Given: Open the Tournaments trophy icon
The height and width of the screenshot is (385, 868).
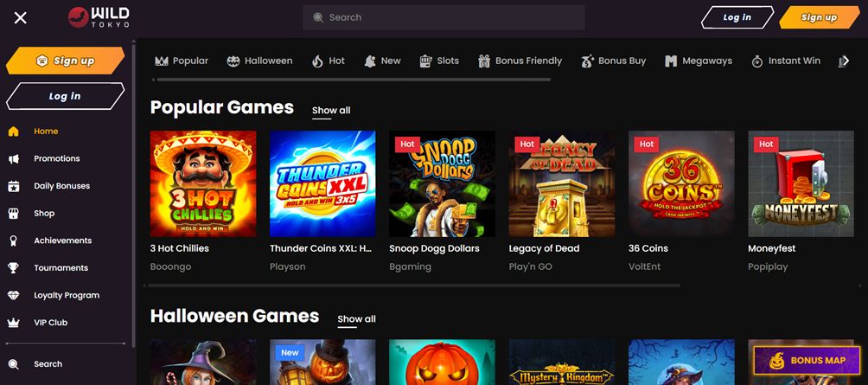Looking at the screenshot, I should 13,268.
